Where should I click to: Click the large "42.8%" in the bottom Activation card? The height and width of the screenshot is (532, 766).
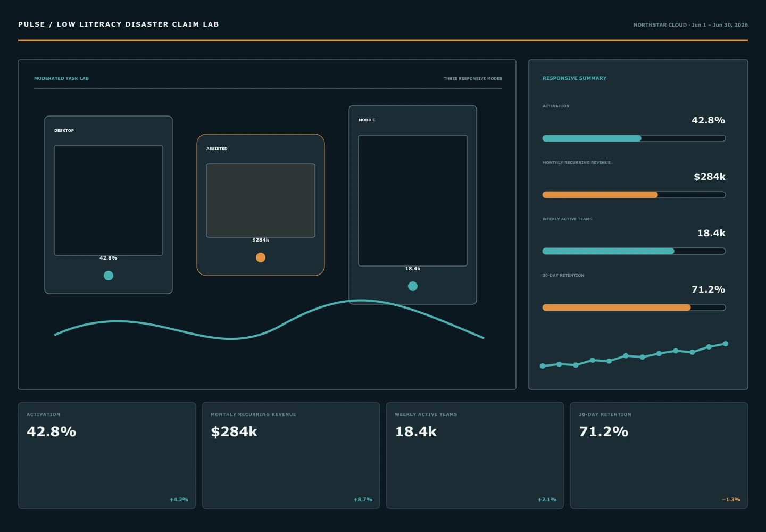pyautogui.click(x=52, y=431)
